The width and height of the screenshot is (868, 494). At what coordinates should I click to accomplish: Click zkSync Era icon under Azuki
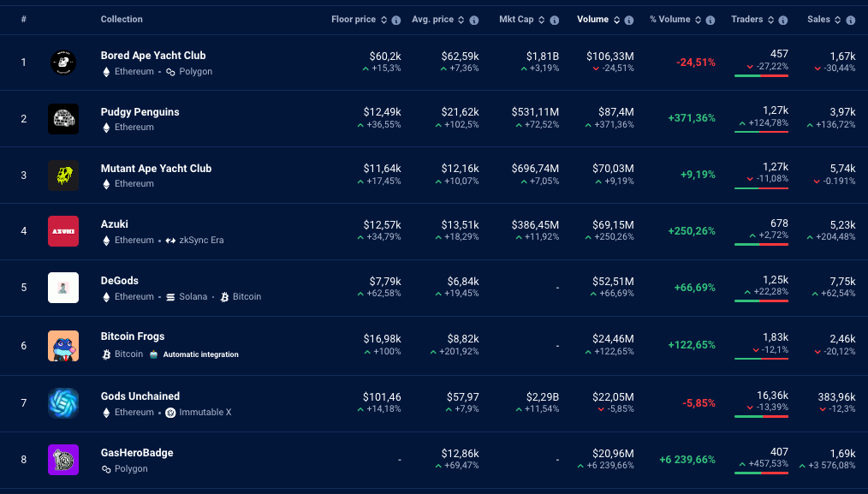coord(170,241)
